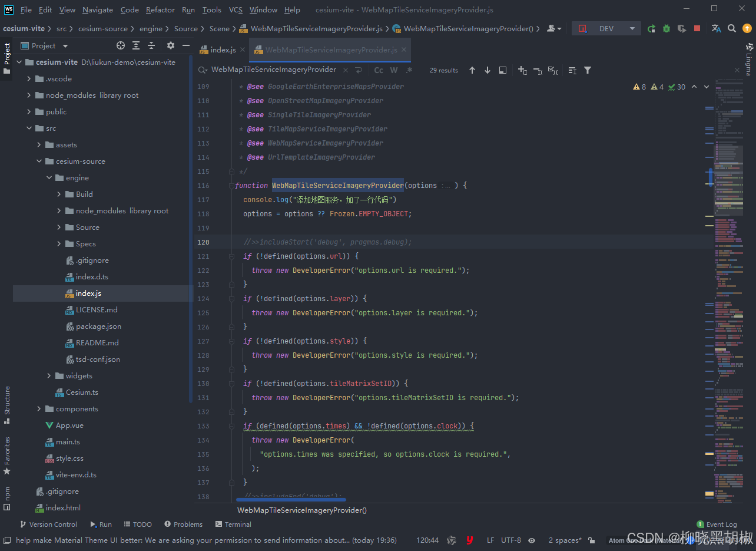The height and width of the screenshot is (551, 756).
Task: Open the Refactor menu
Action: coord(160,9)
